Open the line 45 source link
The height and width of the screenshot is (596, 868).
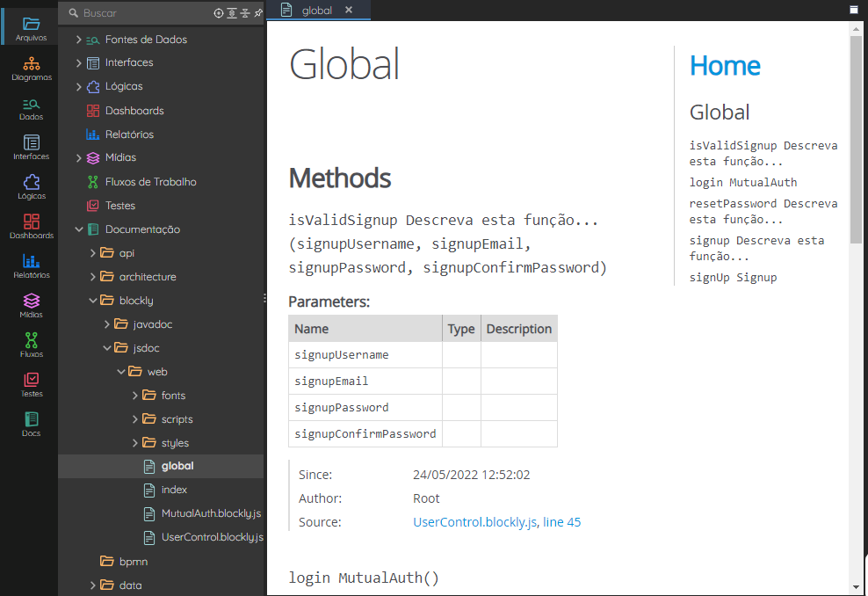pos(562,522)
